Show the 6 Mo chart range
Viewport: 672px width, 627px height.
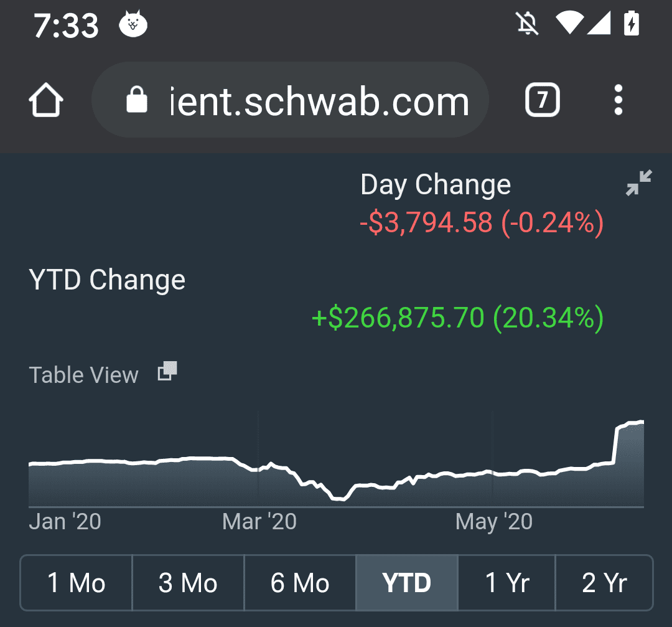[300, 583]
